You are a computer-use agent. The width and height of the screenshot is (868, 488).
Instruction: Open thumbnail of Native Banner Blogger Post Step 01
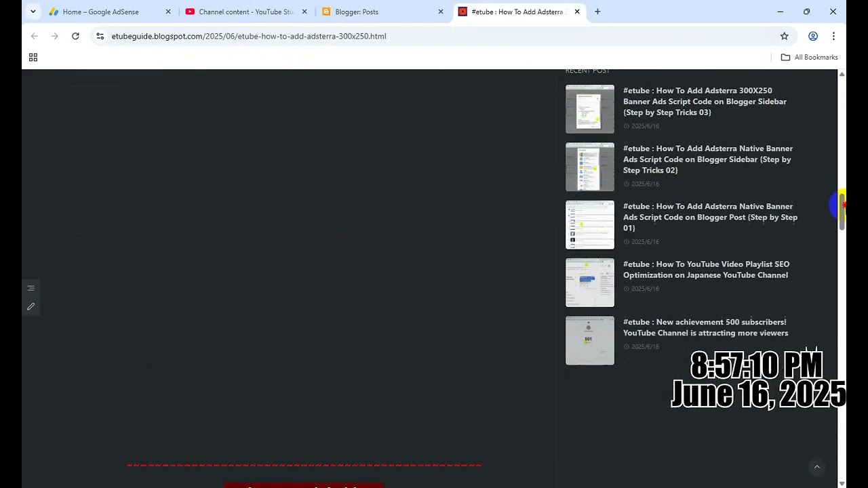click(x=590, y=225)
